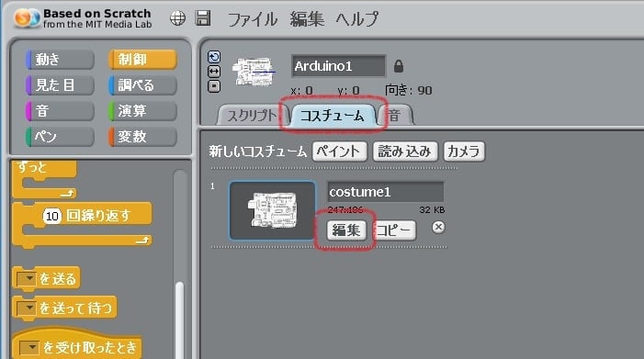Click the Scratch logo at top left
644x359 pixels.
(x=28, y=18)
